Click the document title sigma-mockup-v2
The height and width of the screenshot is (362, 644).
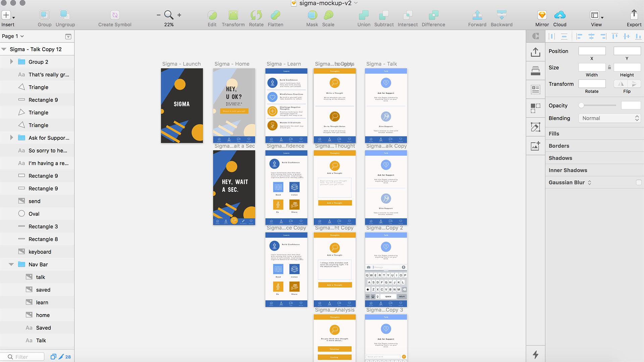(x=325, y=3)
